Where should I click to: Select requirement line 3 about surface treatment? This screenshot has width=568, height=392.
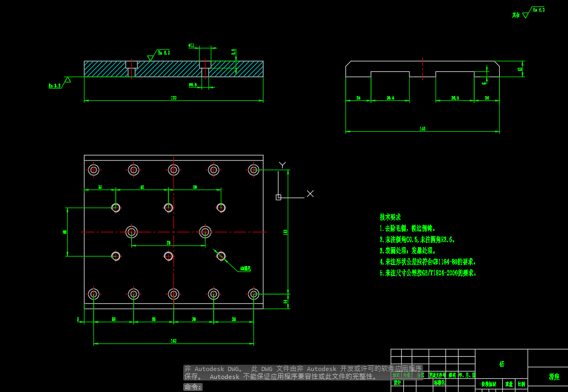click(x=407, y=250)
